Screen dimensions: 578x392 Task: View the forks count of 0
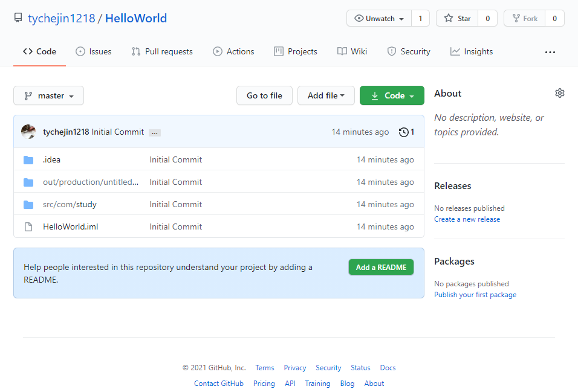pos(554,18)
